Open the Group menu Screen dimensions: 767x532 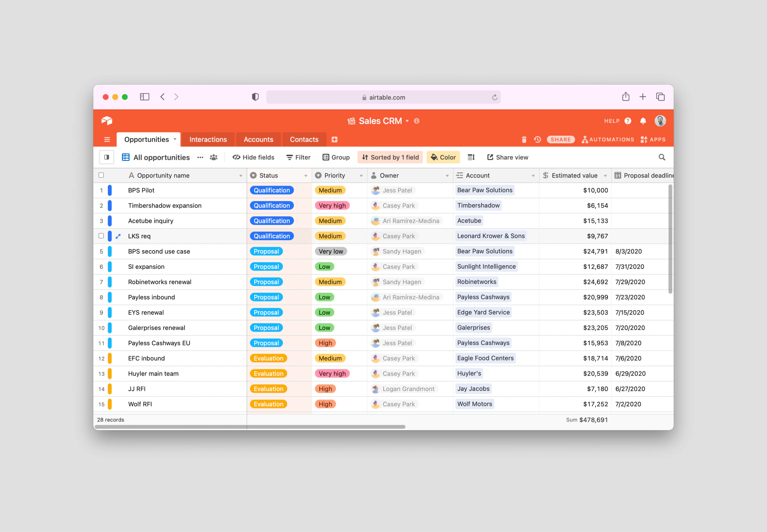tap(336, 157)
